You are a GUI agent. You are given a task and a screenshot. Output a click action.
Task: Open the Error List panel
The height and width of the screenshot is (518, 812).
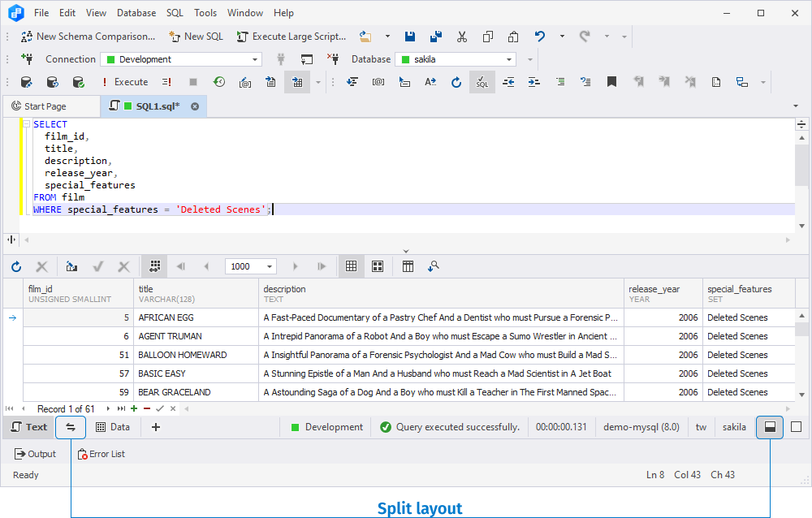pos(101,454)
